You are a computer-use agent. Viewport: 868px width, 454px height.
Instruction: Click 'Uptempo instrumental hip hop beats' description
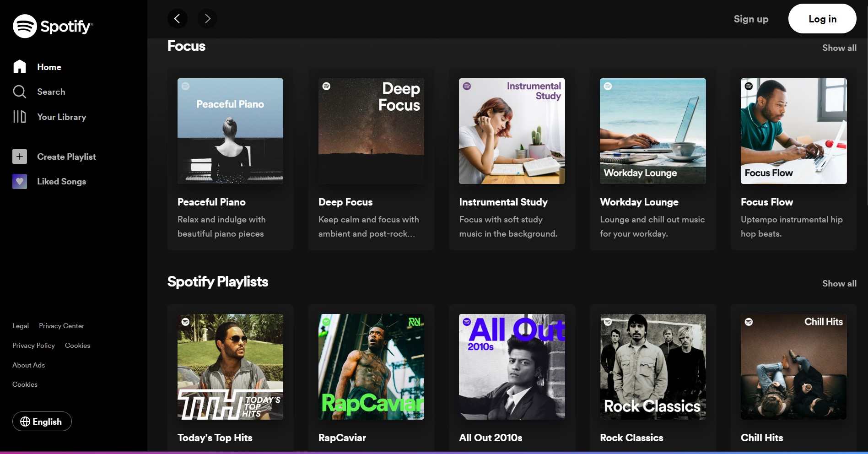[792, 227]
